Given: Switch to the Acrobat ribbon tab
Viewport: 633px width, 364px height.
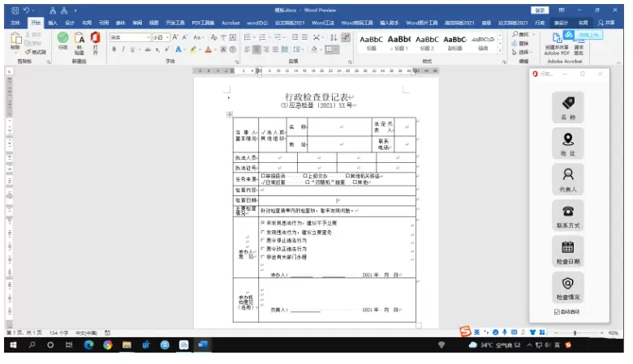Looking at the screenshot, I should [230, 23].
